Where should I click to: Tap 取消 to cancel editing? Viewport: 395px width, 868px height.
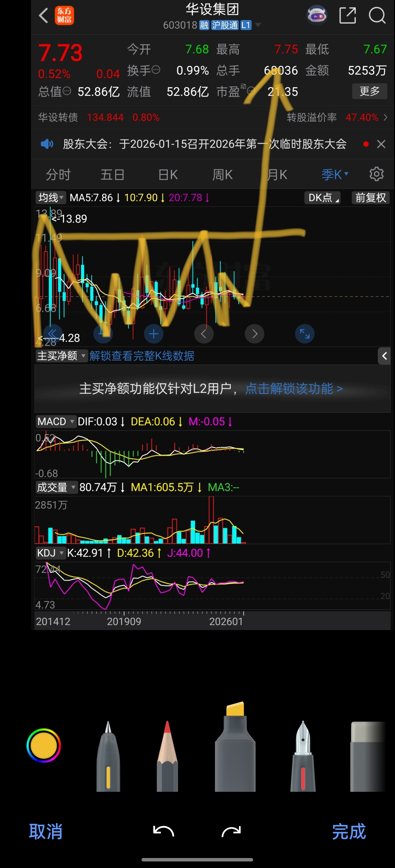tap(46, 831)
